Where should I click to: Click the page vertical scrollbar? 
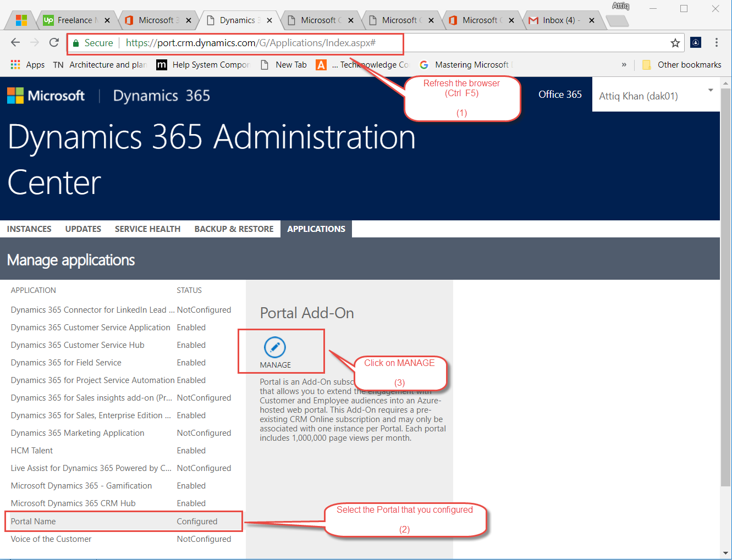click(x=725, y=287)
